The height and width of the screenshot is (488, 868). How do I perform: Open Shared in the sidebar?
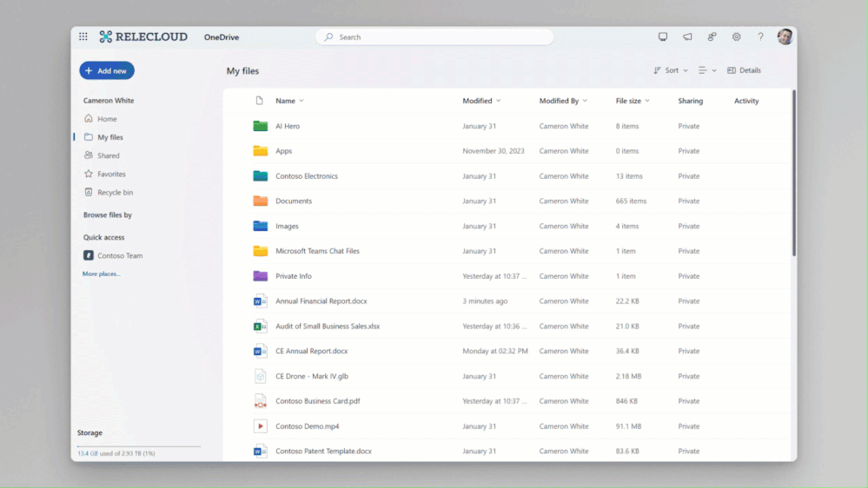pyautogui.click(x=108, y=155)
